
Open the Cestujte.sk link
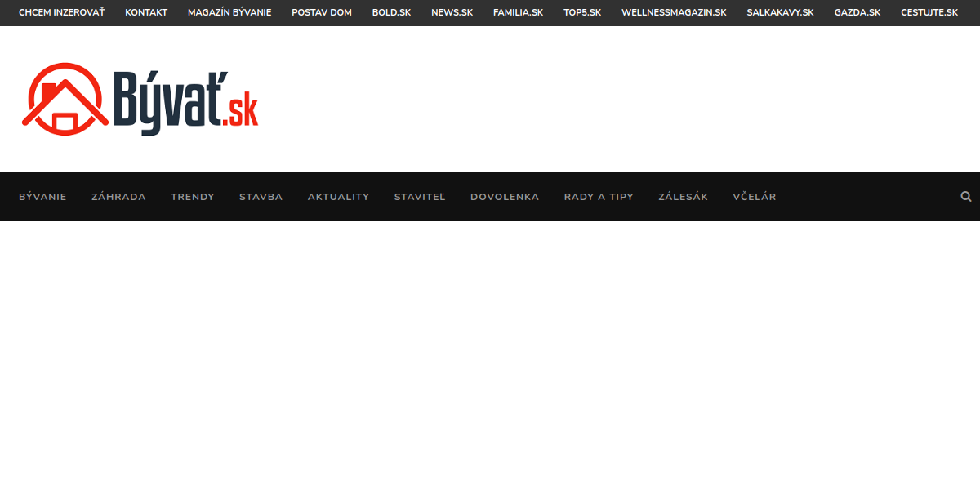click(x=929, y=12)
